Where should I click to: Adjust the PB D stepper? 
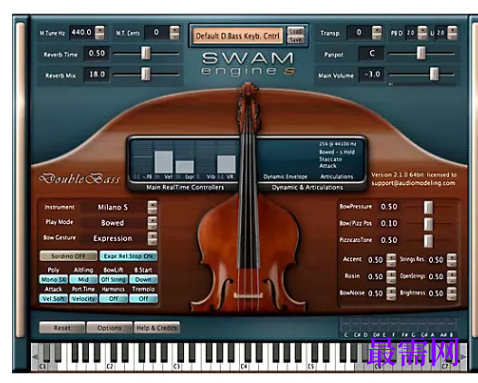click(422, 32)
